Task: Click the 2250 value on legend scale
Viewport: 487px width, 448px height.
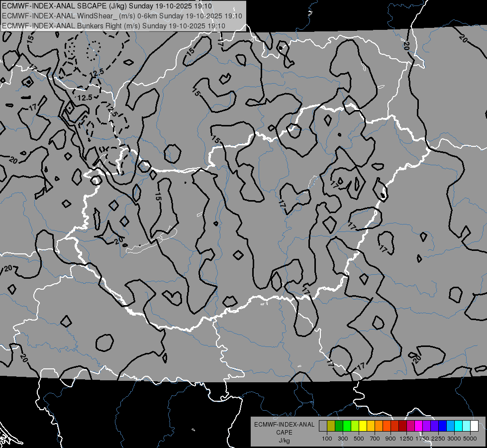Action: (438, 439)
